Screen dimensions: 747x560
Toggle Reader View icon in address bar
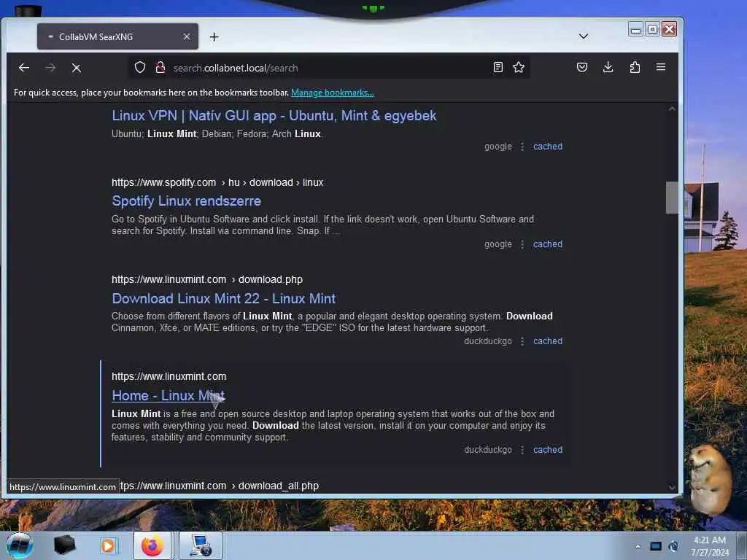[498, 67]
